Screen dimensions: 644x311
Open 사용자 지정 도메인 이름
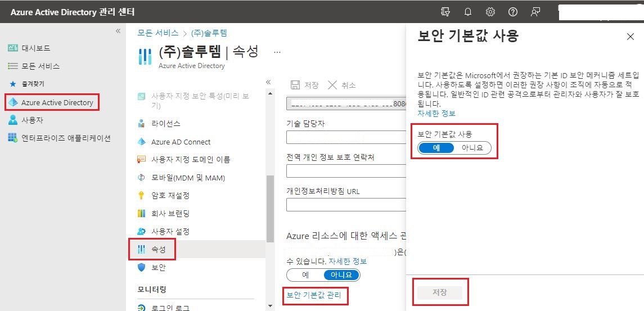tap(191, 159)
